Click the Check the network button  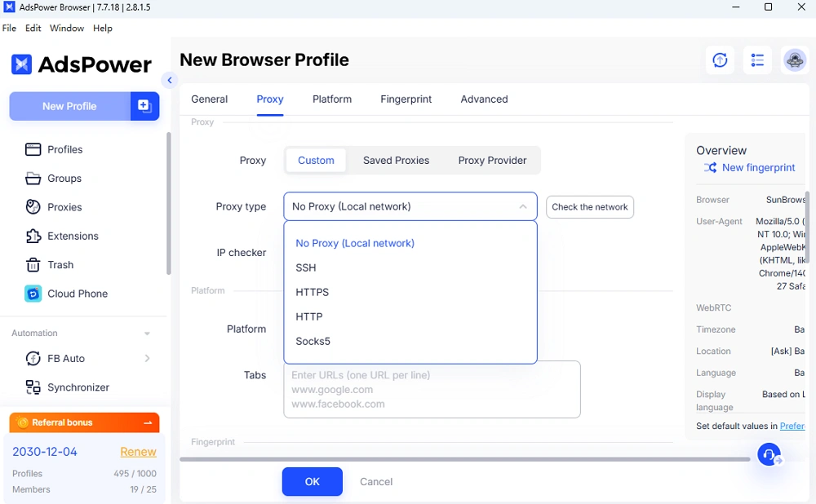pos(589,207)
